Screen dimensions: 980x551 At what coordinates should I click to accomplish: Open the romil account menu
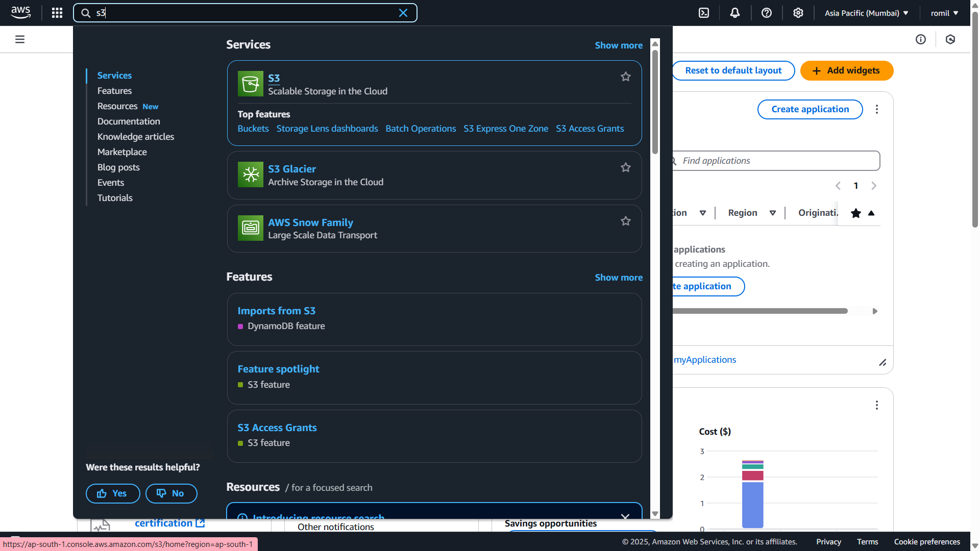click(944, 13)
